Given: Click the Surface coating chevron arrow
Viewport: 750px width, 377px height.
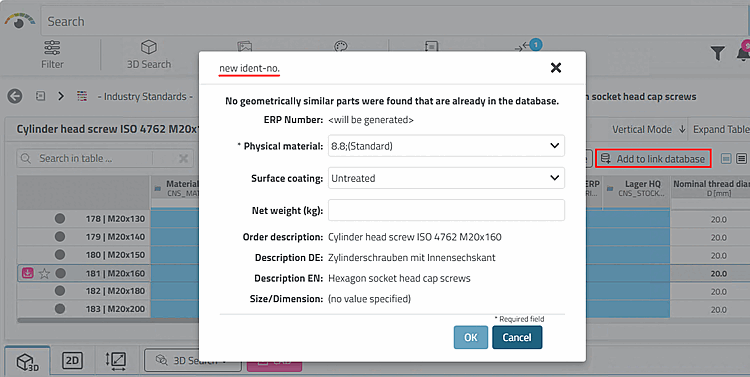Looking at the screenshot, I should [x=554, y=177].
